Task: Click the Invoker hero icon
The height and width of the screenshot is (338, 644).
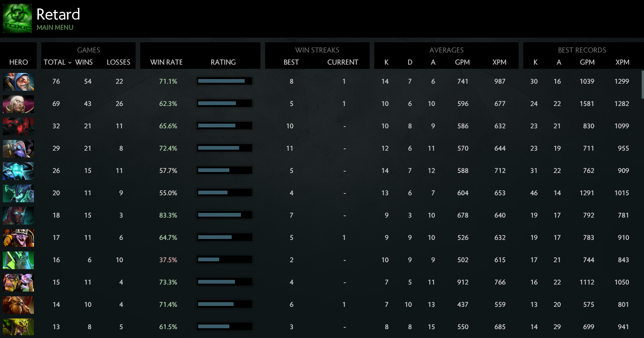Action: pos(18,104)
